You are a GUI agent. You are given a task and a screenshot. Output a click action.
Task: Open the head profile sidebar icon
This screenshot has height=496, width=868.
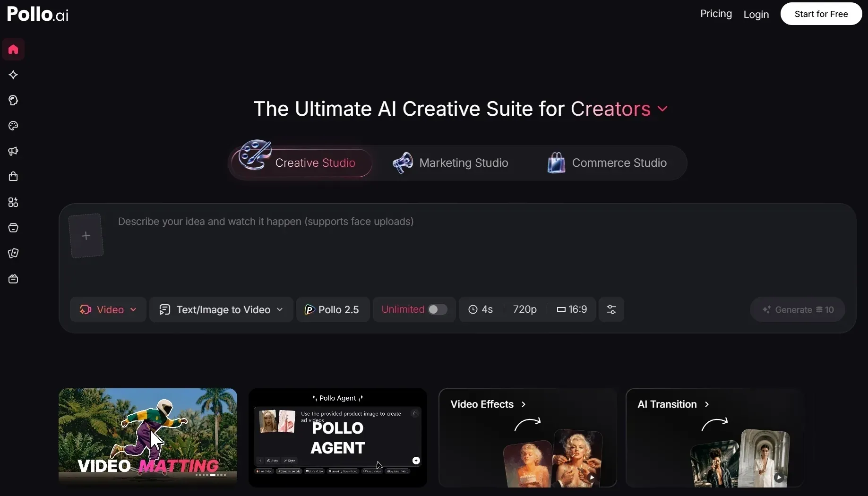click(13, 100)
